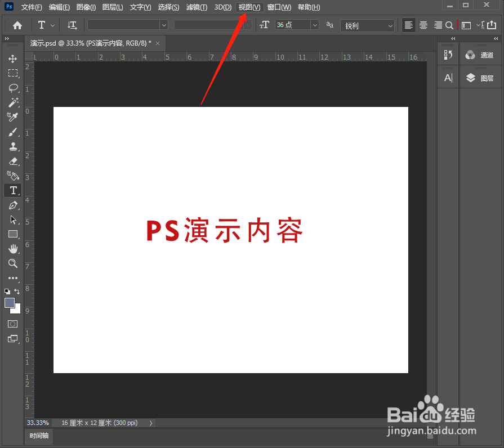This screenshot has height=448, width=504.
Task: Open the 选择(S) menu
Action: pyautogui.click(x=168, y=7)
